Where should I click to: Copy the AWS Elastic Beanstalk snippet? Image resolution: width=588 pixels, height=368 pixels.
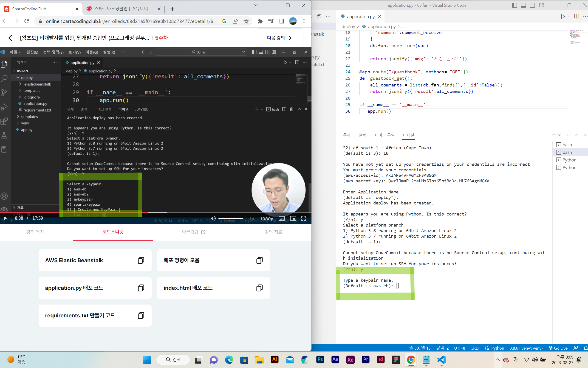pos(141,260)
